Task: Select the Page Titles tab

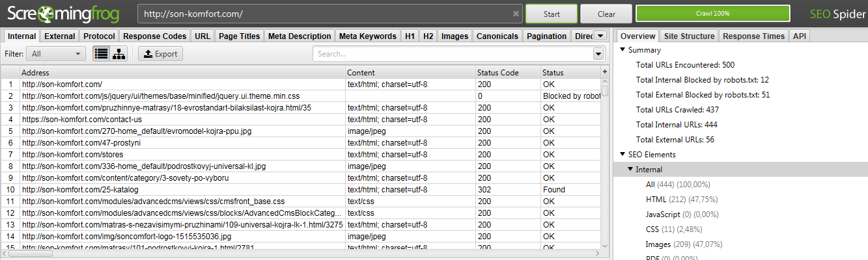Action: click(x=239, y=36)
